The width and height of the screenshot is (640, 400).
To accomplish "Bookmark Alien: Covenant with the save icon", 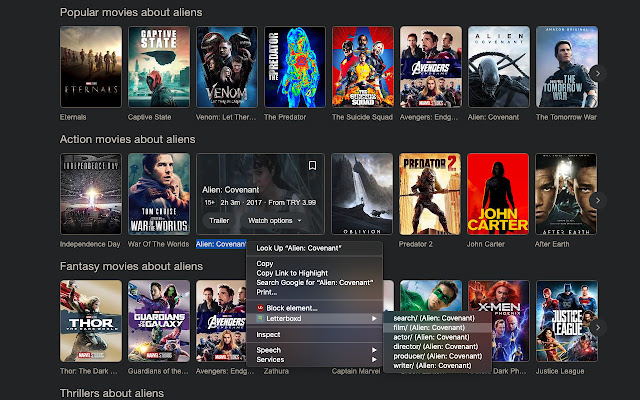I will (312, 165).
